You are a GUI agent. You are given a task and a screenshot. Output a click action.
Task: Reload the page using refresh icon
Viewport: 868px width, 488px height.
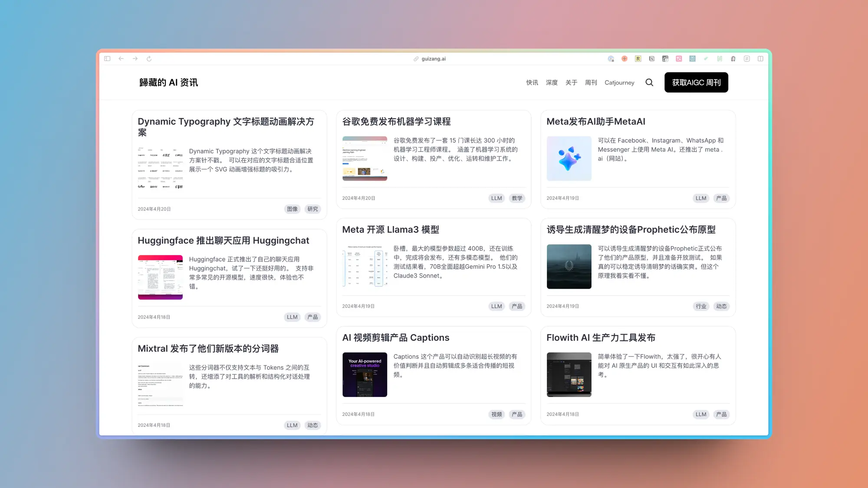point(149,59)
